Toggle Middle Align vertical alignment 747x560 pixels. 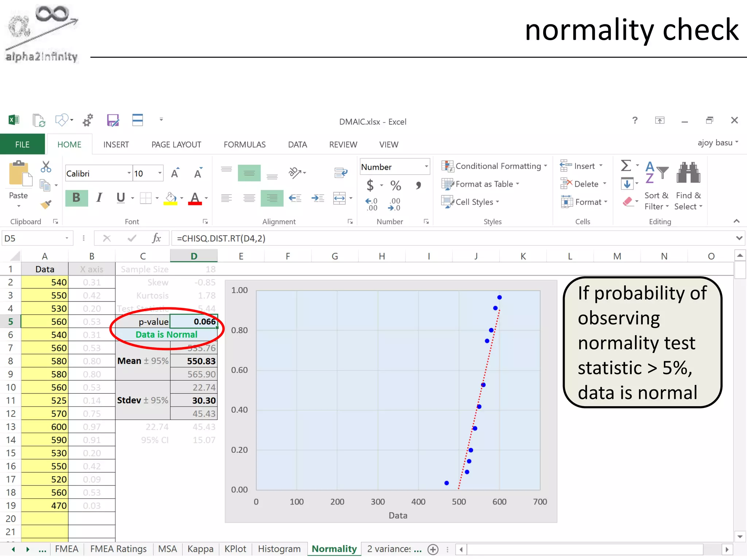click(249, 173)
